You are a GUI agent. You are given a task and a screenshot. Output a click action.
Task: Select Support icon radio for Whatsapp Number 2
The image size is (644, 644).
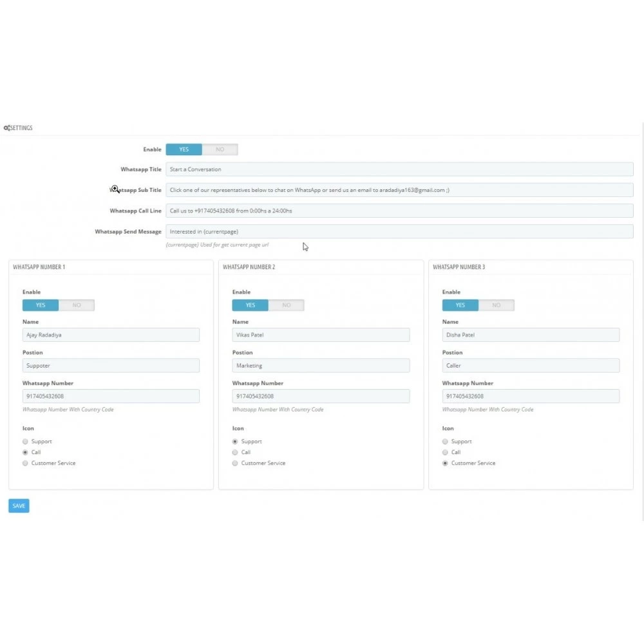coord(235,442)
